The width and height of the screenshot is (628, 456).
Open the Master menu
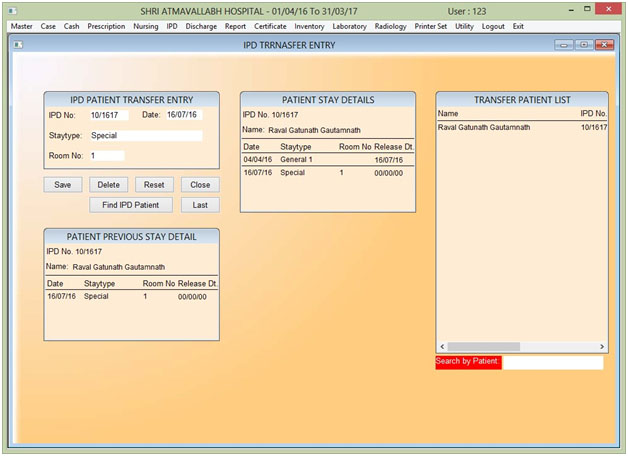tap(21, 26)
